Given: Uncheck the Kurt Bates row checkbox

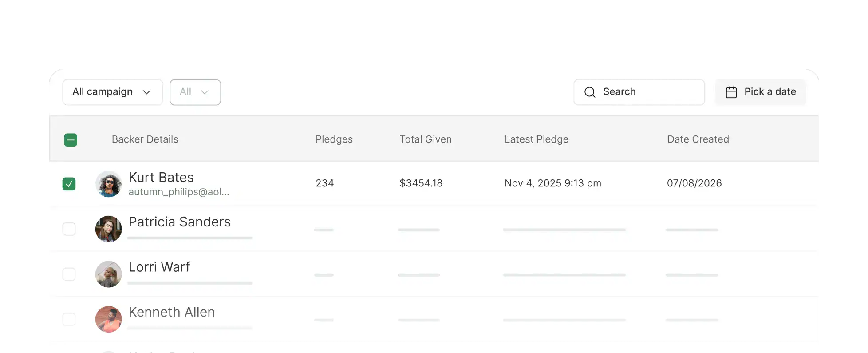Looking at the screenshot, I should pos(69,184).
